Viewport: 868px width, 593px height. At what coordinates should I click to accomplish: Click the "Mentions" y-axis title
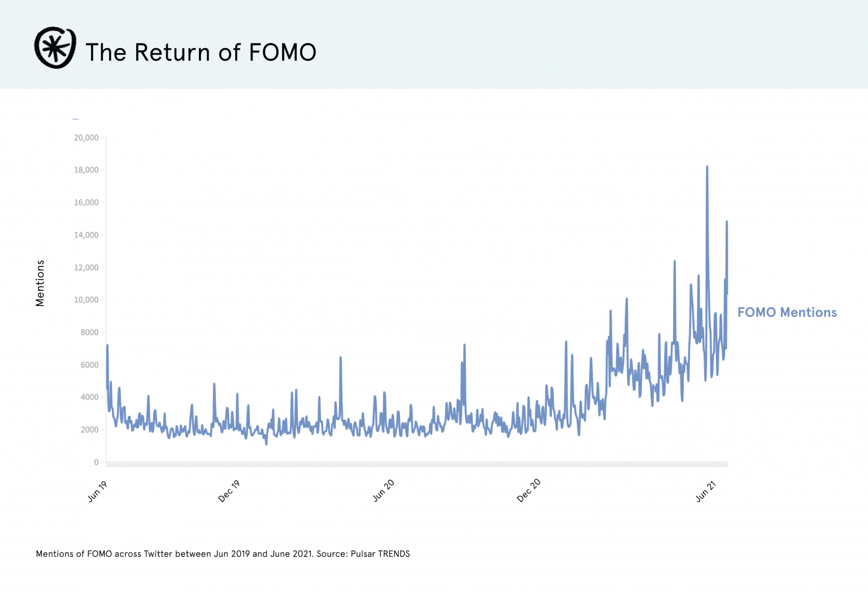[x=40, y=283]
